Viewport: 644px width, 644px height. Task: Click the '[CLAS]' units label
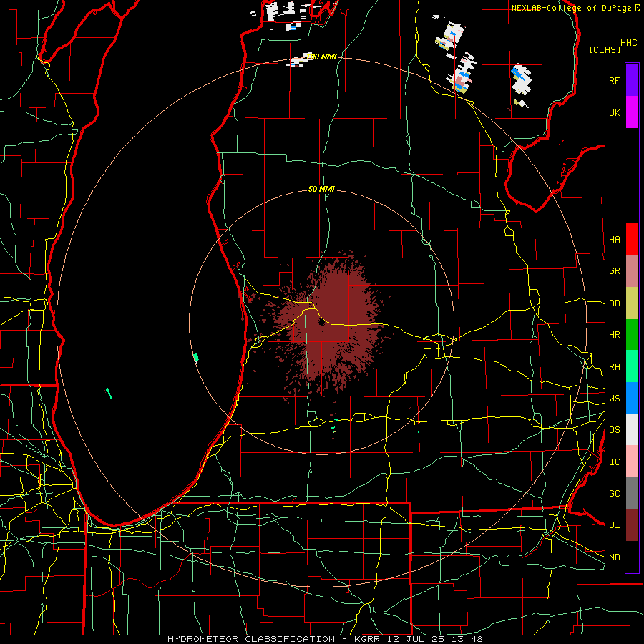click(x=605, y=49)
